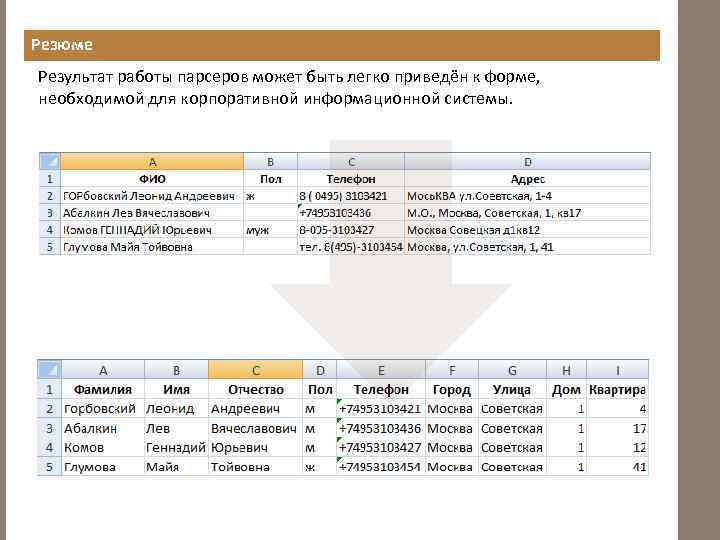720x540 pixels.
Task: Click cell 'Глумова Майя Тойвовна'
Action: 152,247
